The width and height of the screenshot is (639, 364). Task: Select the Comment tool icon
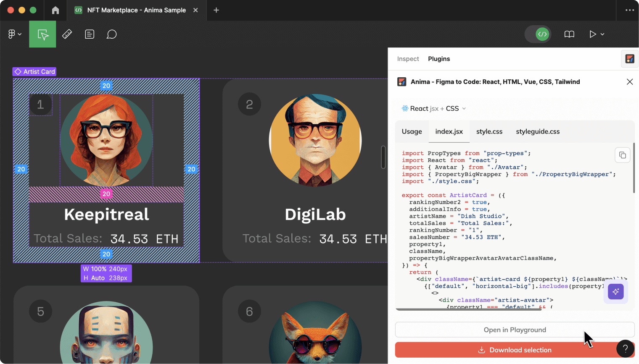point(111,34)
